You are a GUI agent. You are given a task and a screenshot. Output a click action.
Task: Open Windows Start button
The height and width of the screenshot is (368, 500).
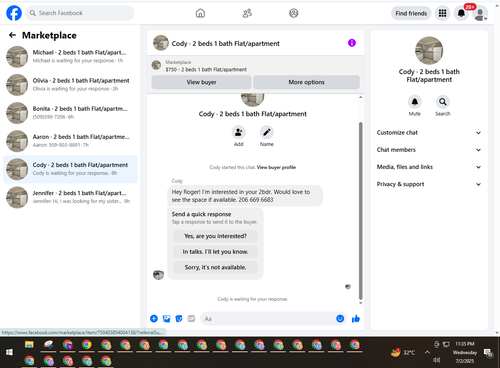point(9,352)
